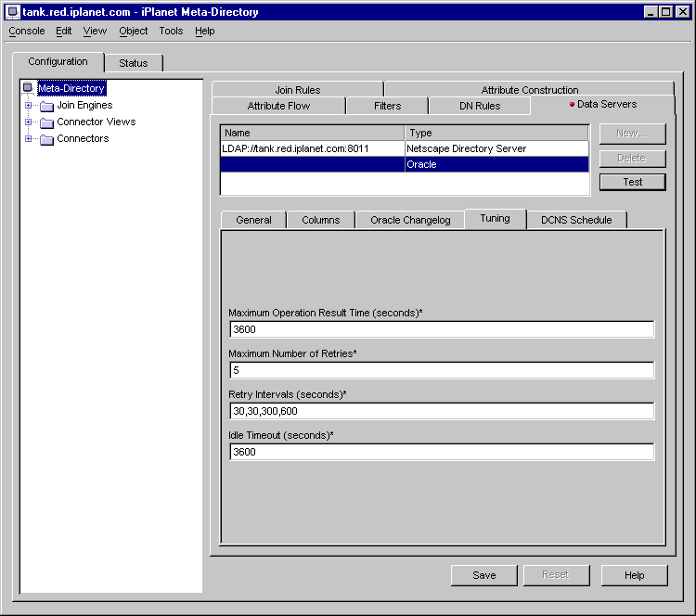Click the bottom Help button
Viewport: 696px width, 616px height.
tap(635, 575)
